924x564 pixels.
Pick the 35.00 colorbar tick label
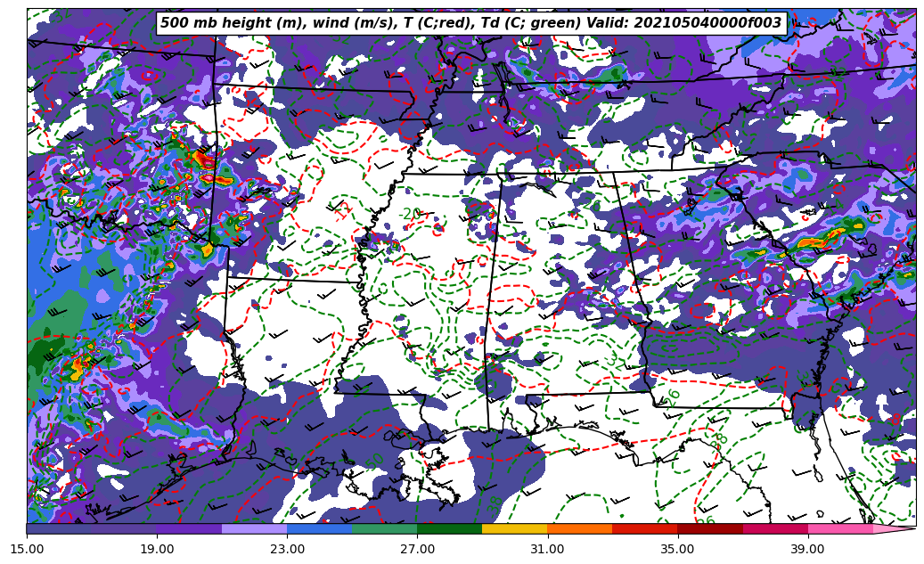677,550
